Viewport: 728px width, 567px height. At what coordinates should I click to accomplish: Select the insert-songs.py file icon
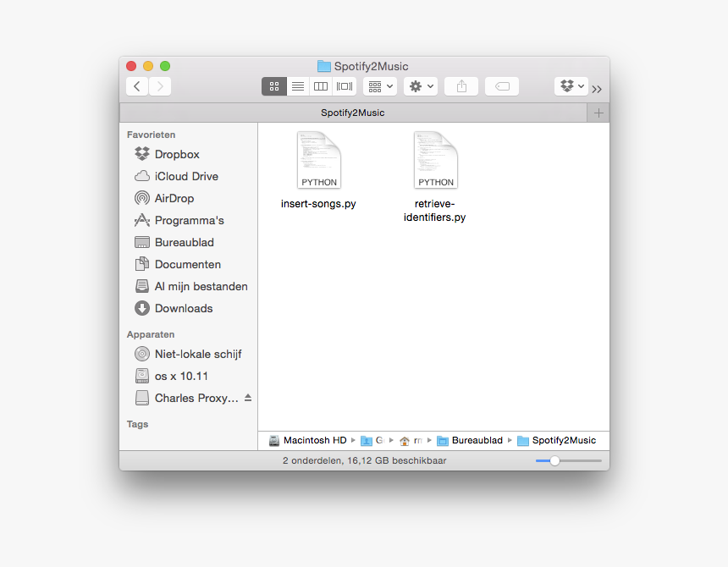click(319, 160)
